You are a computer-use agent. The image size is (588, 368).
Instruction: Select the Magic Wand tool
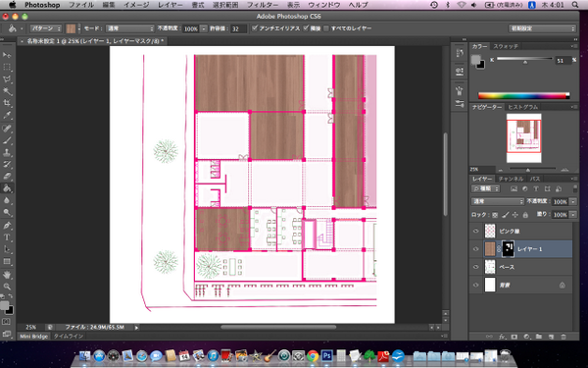(7, 91)
